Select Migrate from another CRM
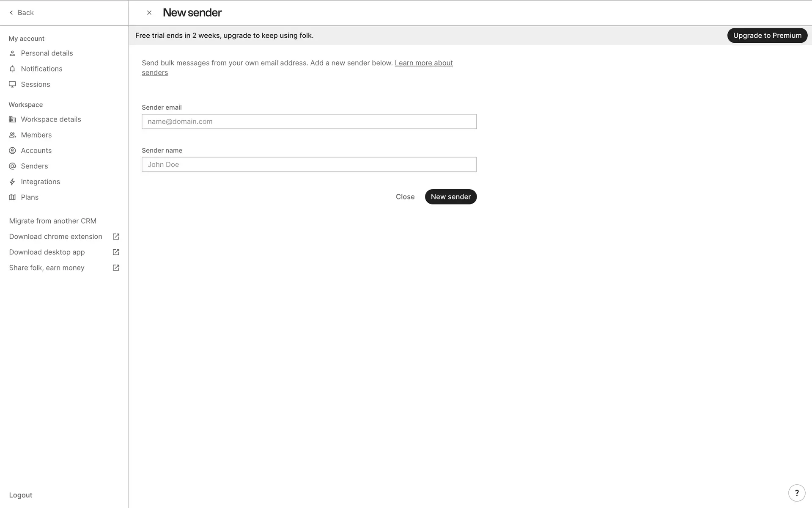812x508 pixels. tap(52, 221)
